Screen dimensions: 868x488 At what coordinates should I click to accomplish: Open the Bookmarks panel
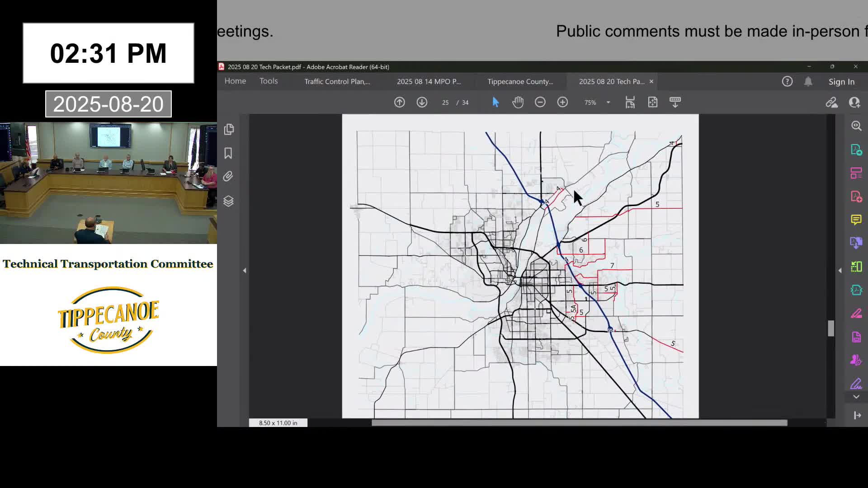(228, 153)
